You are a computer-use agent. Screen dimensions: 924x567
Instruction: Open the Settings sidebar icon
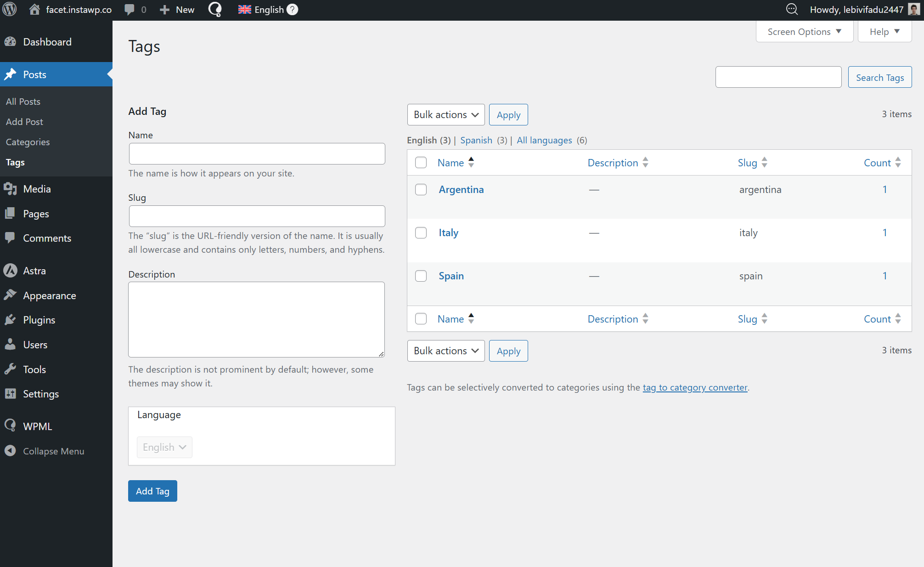10,394
